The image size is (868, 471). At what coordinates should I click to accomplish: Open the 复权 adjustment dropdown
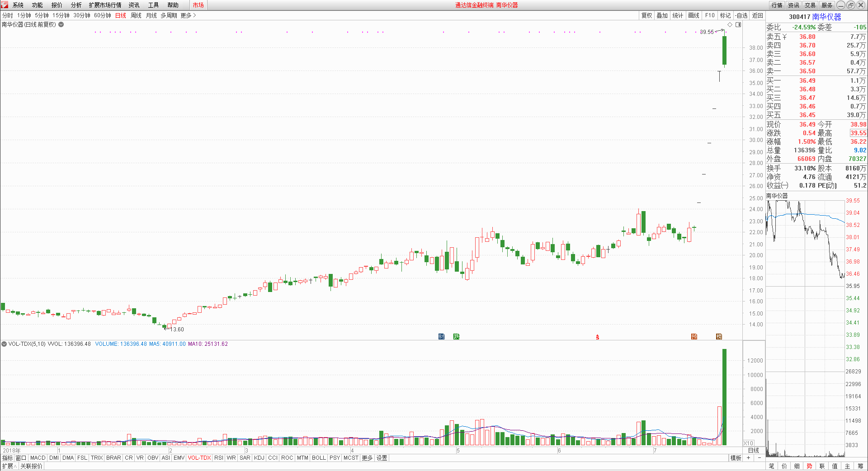tap(647, 15)
